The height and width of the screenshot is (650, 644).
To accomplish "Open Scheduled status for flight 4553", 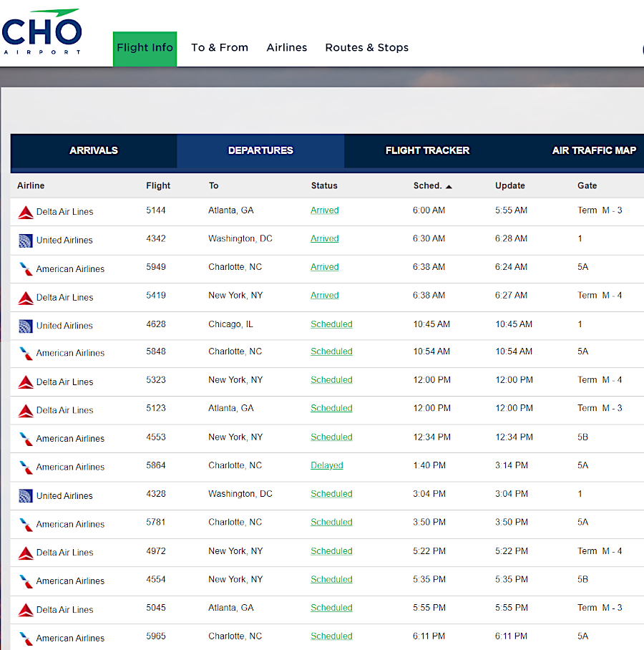I will pyautogui.click(x=331, y=437).
